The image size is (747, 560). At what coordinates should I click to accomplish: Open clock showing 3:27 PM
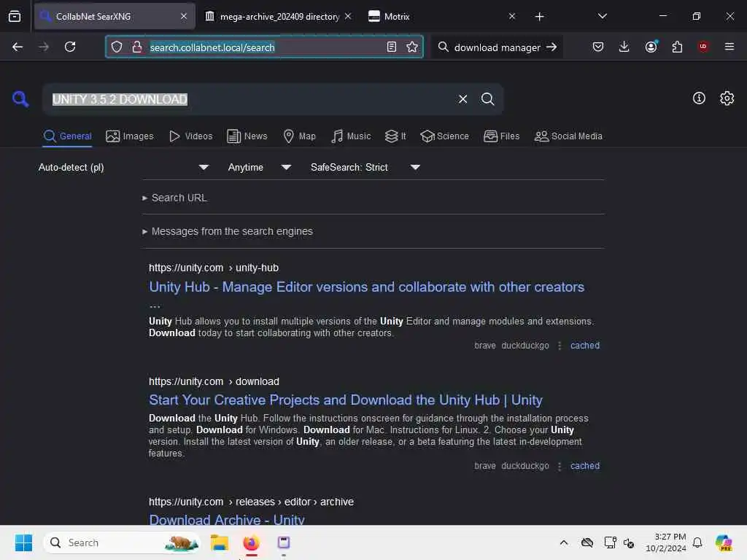pyautogui.click(x=666, y=542)
